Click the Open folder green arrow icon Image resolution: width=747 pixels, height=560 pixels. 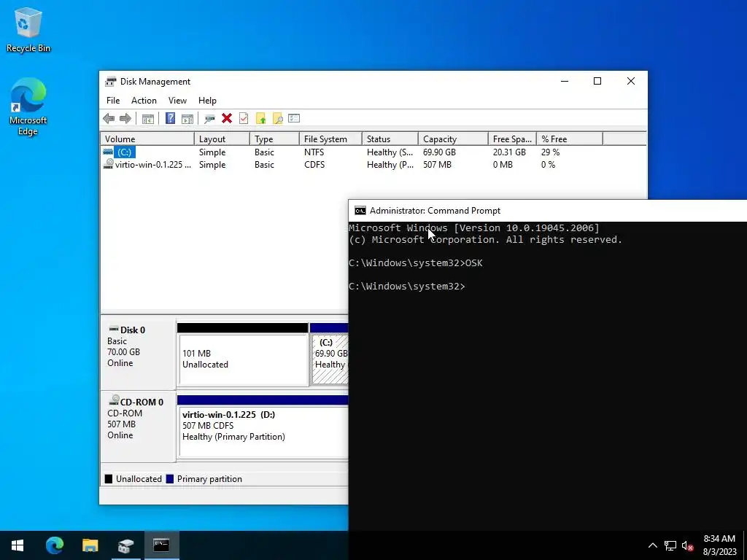click(x=260, y=119)
